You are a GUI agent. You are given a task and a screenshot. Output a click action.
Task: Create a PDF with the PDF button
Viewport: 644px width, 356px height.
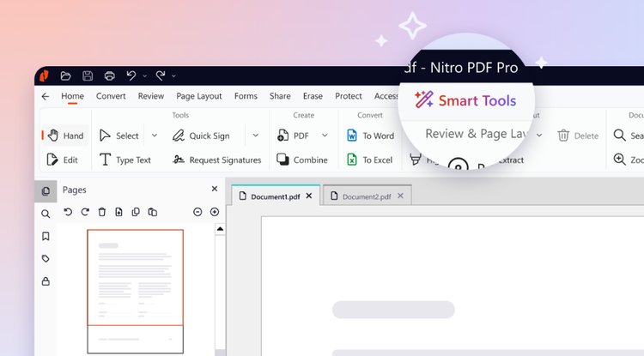coord(294,136)
